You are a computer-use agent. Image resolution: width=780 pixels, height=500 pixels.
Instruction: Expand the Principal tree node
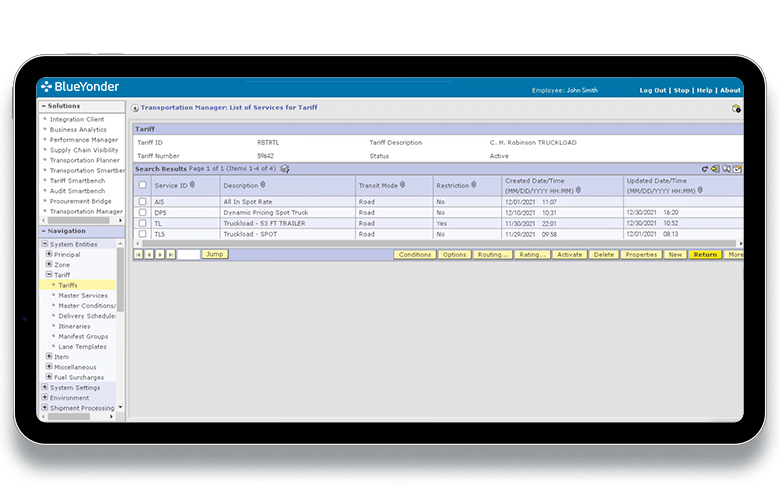tap(48, 254)
